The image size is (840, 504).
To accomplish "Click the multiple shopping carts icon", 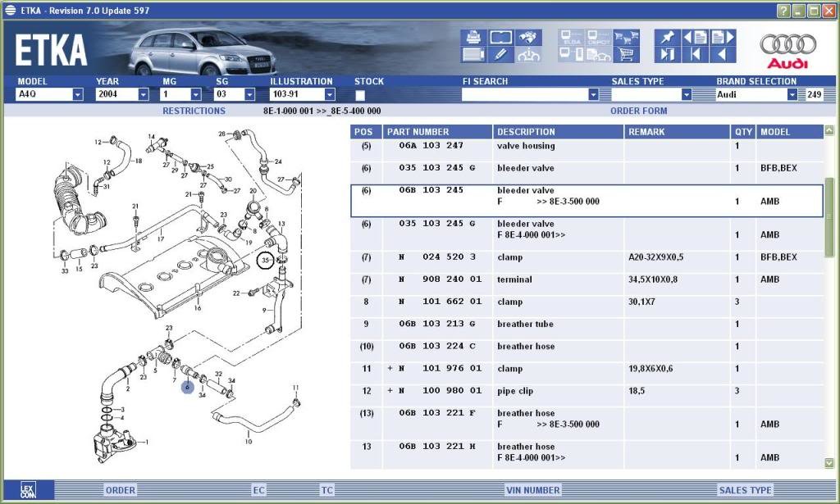I will tap(626, 37).
